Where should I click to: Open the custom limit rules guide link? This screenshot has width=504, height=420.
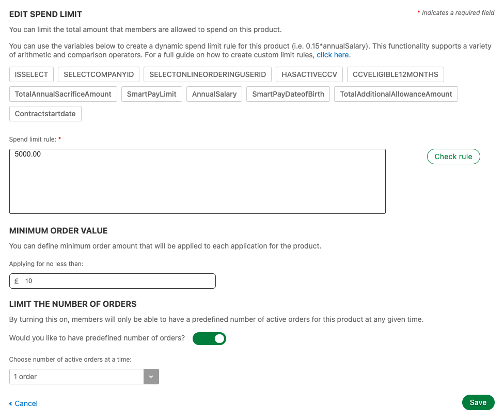pyautogui.click(x=333, y=55)
